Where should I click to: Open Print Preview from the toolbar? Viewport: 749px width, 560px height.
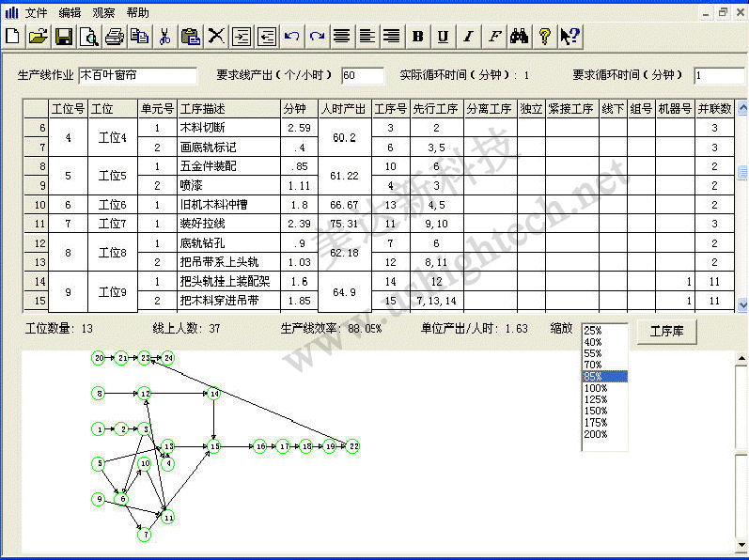coord(89,37)
